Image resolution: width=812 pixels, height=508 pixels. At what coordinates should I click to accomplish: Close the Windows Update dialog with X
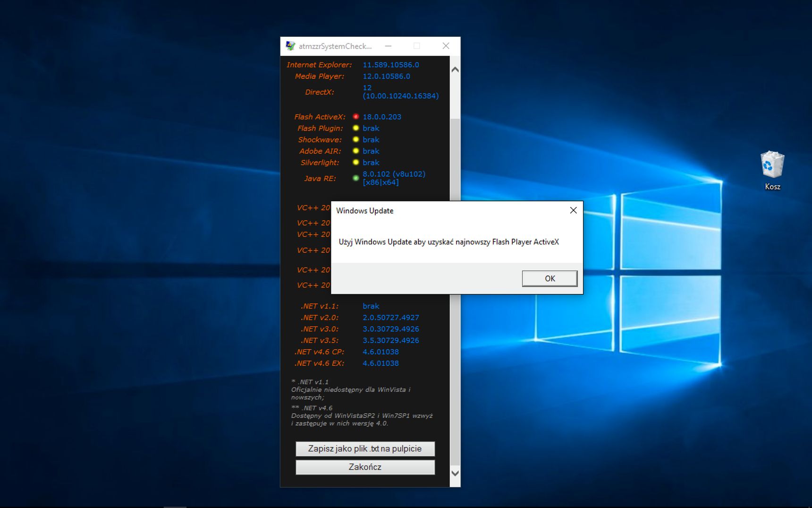[x=573, y=210]
